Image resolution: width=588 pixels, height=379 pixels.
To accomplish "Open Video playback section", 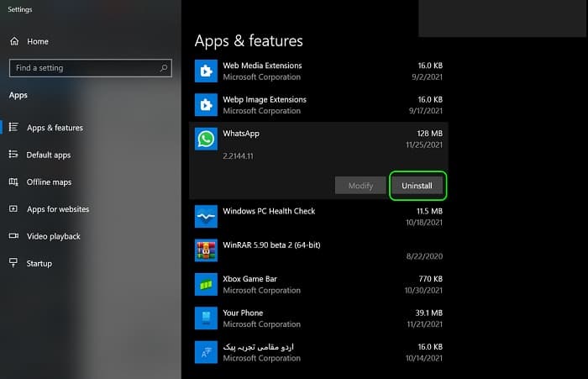I will point(53,236).
